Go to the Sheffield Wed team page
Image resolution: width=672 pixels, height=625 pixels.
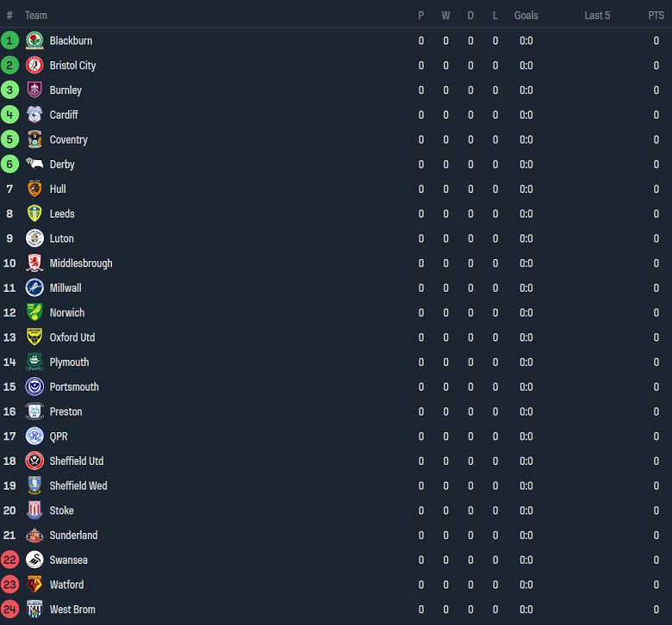click(x=78, y=486)
